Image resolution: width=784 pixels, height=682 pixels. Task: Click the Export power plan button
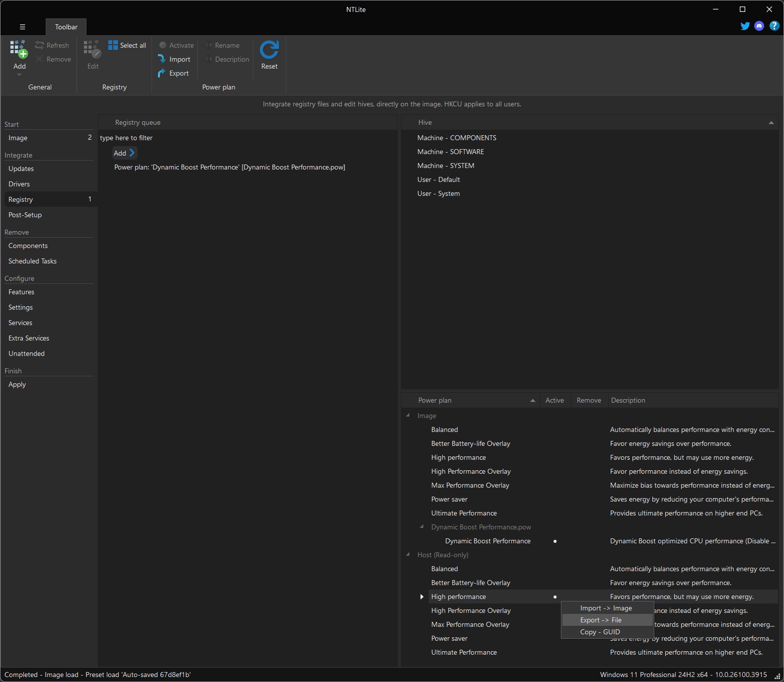[x=173, y=73]
